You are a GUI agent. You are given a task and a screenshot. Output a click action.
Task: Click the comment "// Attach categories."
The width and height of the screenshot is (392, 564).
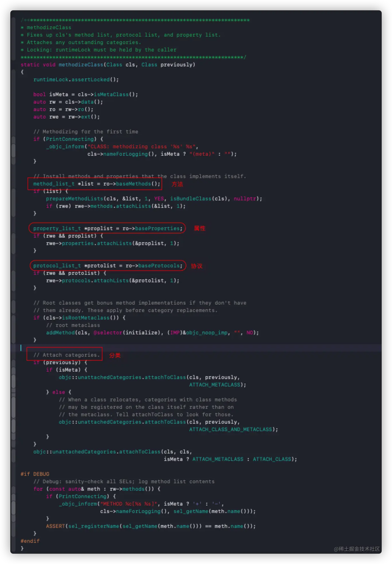pos(66,355)
